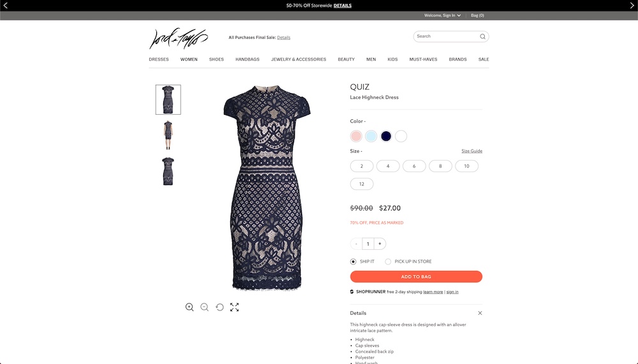The image size is (638, 364).
Task: Choose size 6
Action: pyautogui.click(x=414, y=166)
